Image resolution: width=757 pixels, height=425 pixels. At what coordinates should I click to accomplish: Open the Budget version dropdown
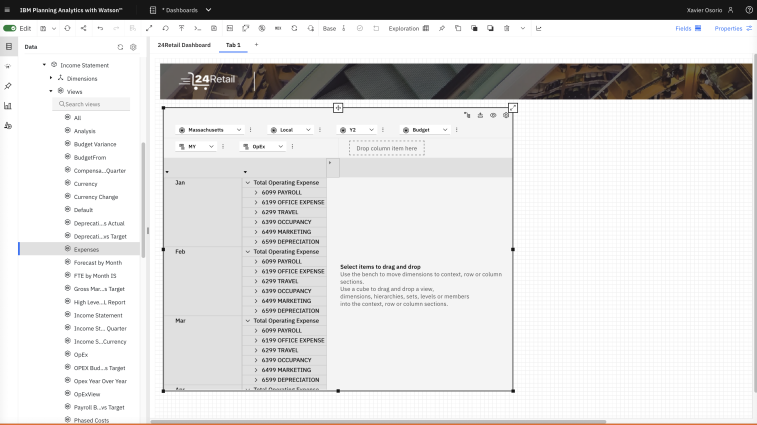pos(425,130)
